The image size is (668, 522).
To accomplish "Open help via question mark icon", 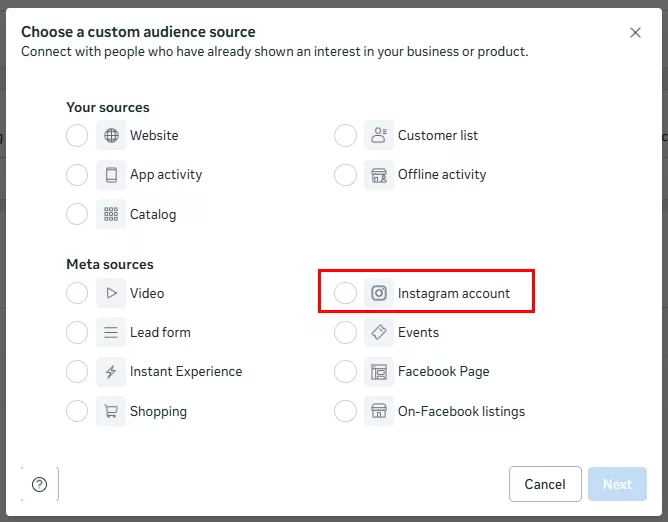I will click(40, 485).
